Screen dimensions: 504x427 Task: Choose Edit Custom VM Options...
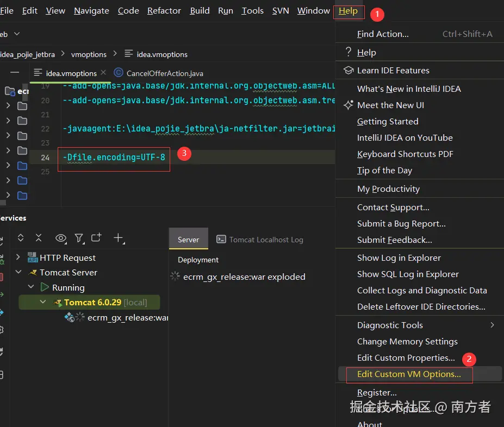pos(420,374)
